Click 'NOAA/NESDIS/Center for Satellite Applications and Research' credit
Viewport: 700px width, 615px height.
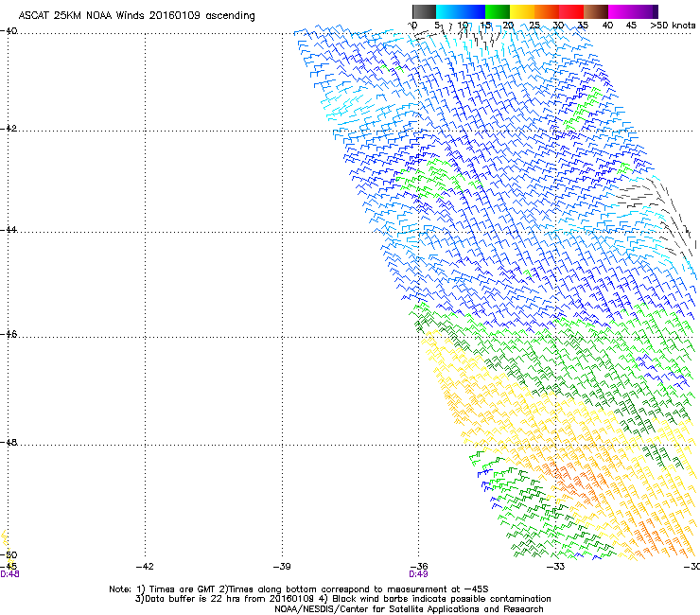click(409, 609)
